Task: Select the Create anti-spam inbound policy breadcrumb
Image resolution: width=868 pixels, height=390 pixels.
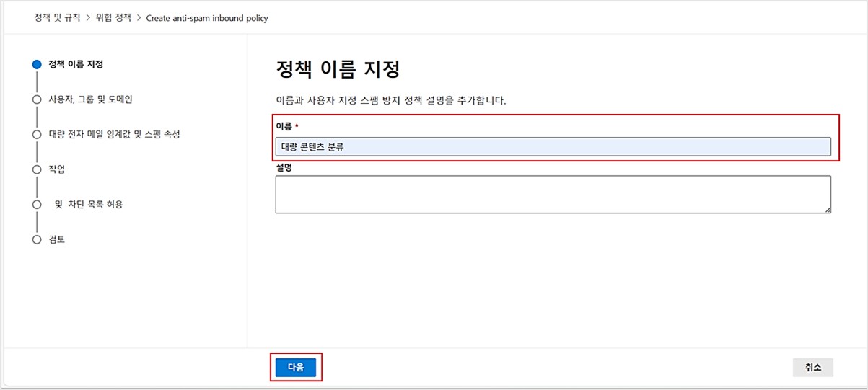Action: 207,18
